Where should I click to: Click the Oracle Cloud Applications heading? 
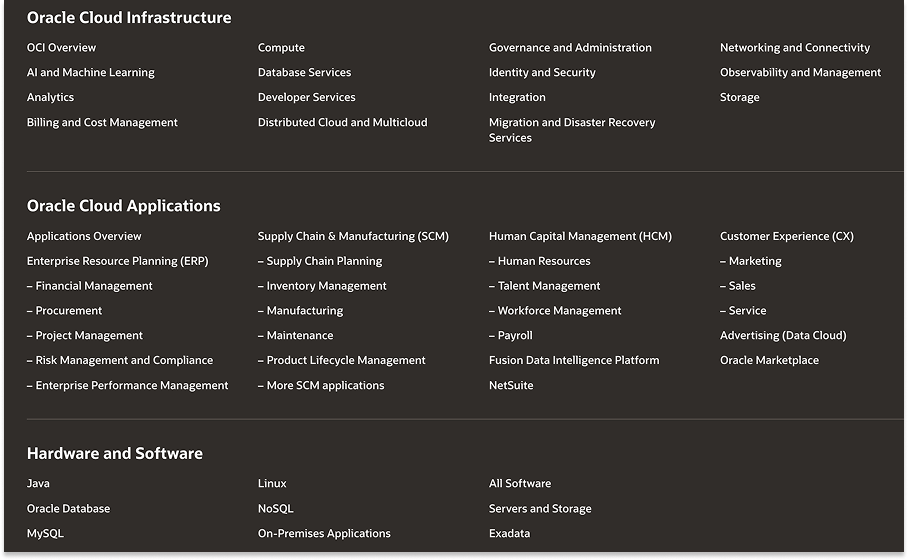(123, 206)
